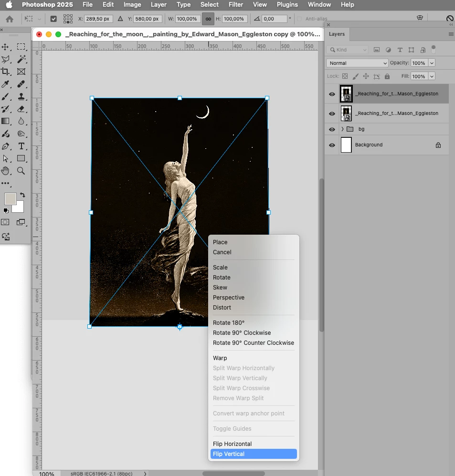455x476 pixels.
Task: Select the Frame tool
Action: (21, 72)
